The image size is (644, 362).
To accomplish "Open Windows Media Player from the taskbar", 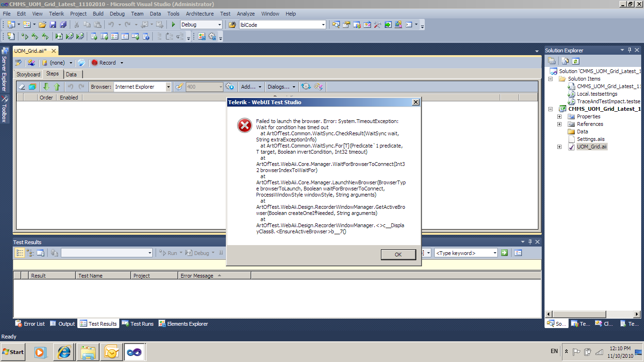I will click(41, 352).
